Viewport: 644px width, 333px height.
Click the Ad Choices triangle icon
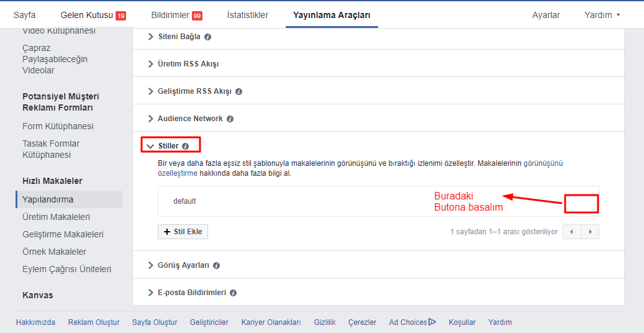pos(432,322)
